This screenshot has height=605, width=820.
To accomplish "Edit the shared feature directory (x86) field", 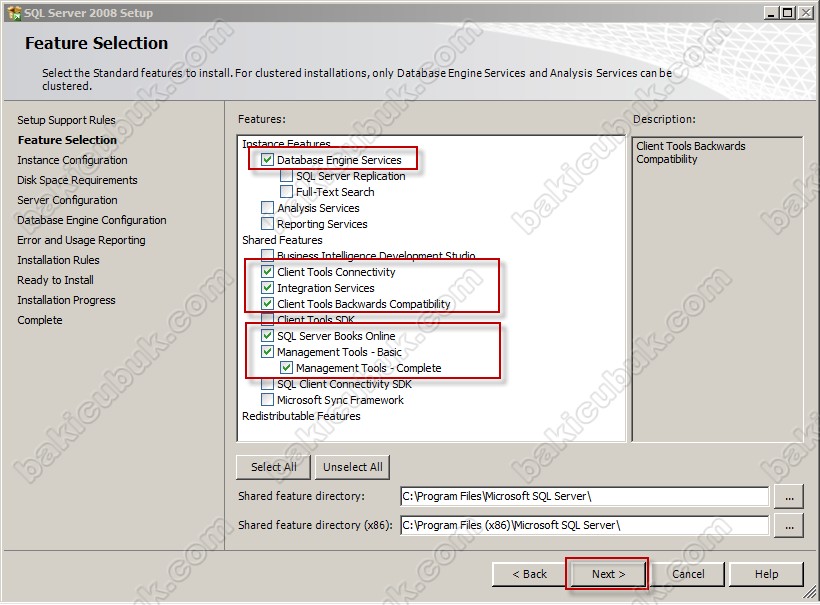I will 585,525.
